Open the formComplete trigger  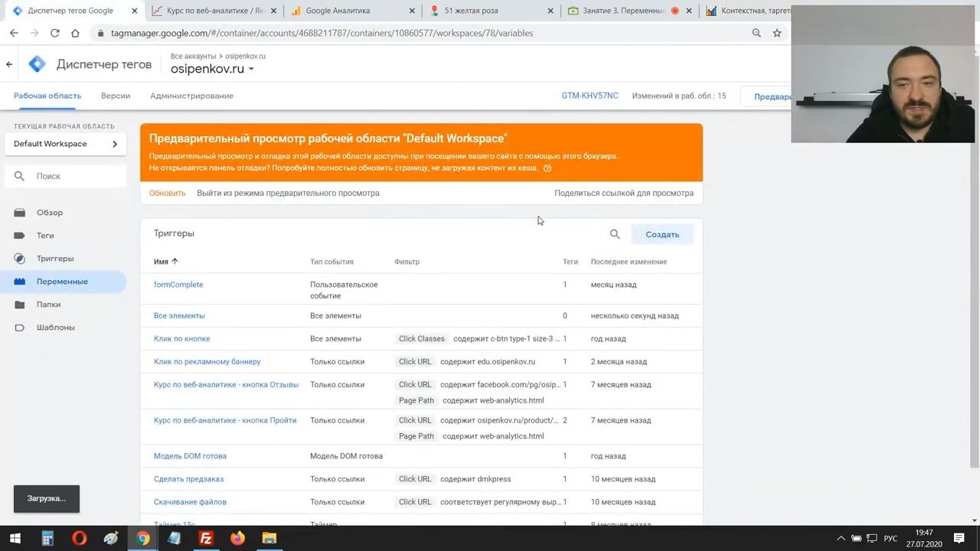pos(178,285)
